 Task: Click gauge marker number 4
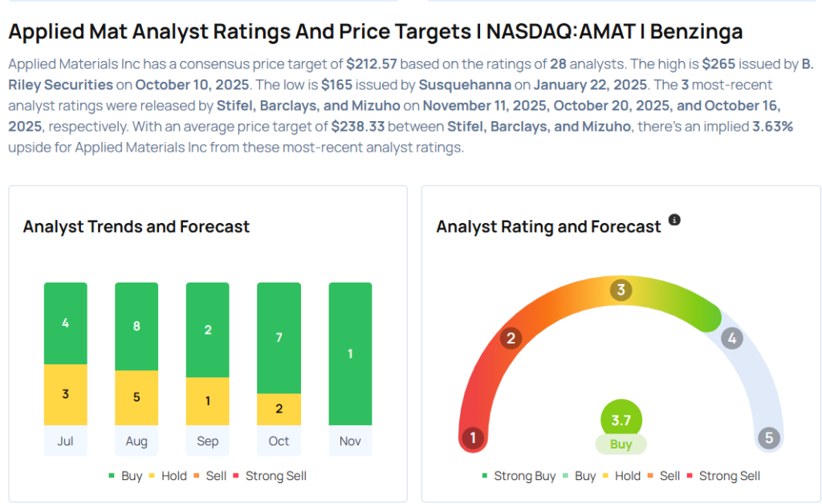pyautogui.click(x=731, y=338)
